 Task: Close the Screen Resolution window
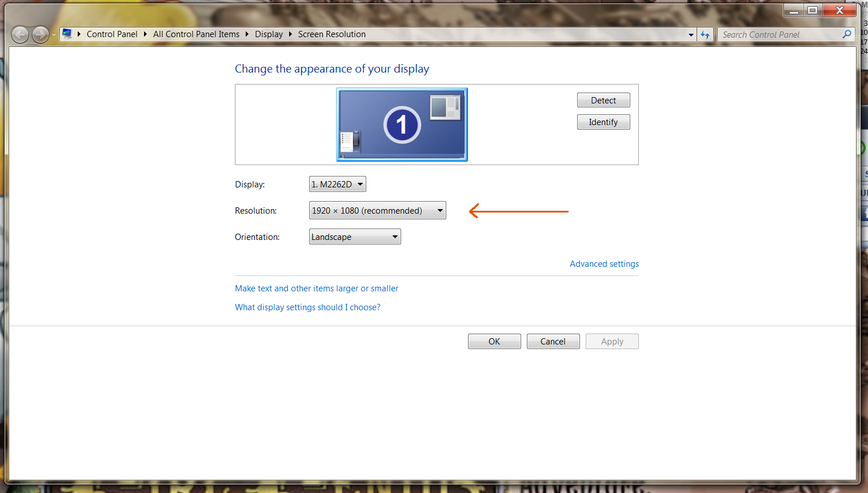(x=839, y=10)
